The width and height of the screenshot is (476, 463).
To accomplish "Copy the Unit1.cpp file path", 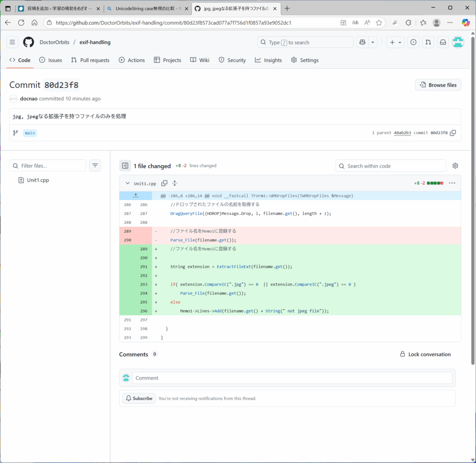I will (164, 183).
